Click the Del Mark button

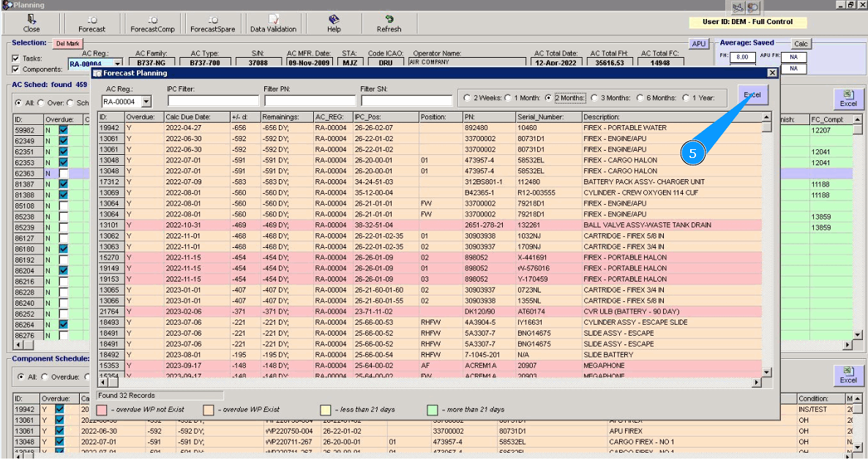tap(67, 44)
